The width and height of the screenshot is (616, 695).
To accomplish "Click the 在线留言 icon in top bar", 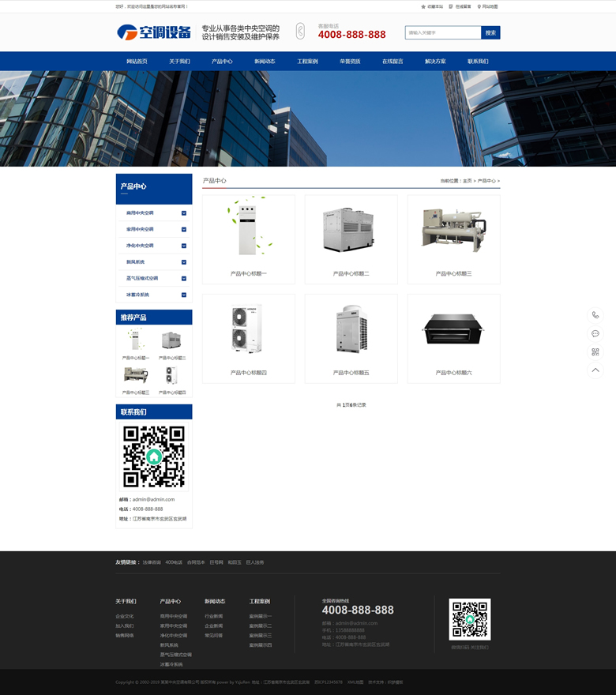I will click(x=451, y=6).
